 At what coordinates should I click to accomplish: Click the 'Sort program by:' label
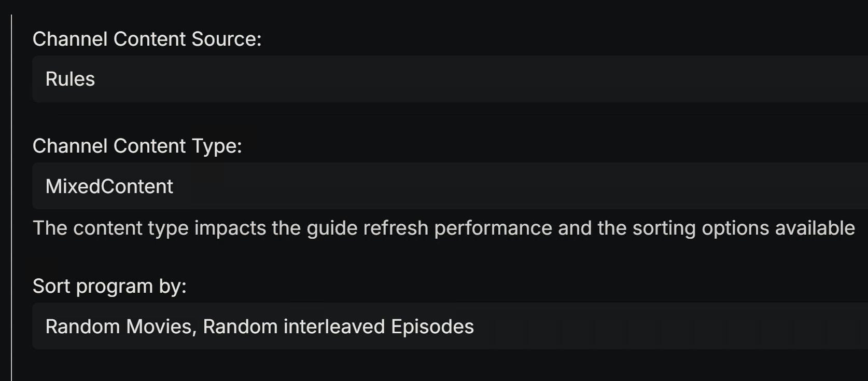[109, 287]
